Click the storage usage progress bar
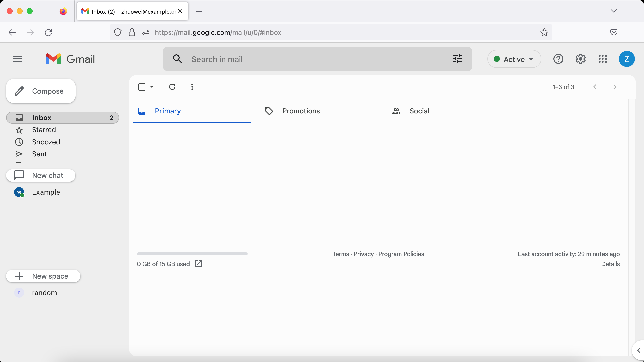Screen dimensions: 644x362 (x=192, y=254)
